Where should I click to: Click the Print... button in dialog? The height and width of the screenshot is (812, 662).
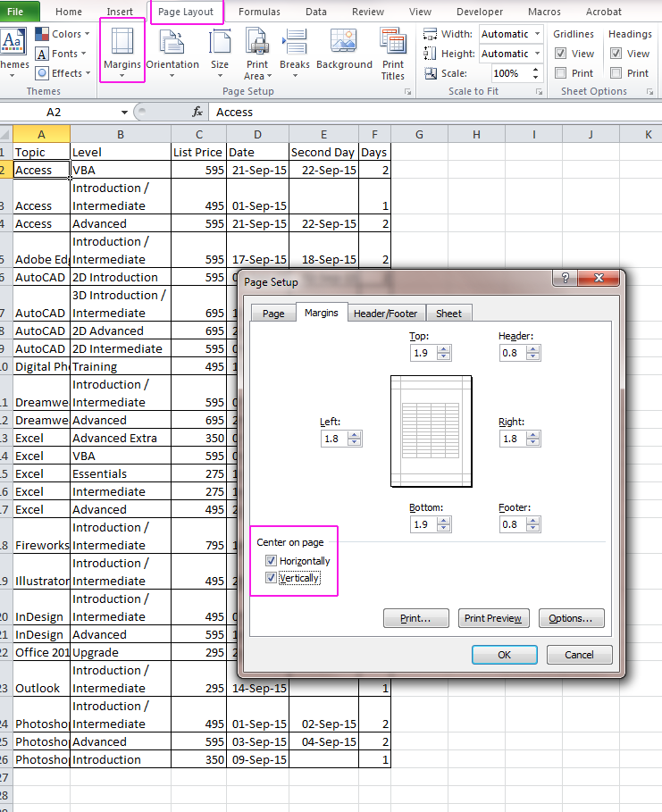pos(415,618)
